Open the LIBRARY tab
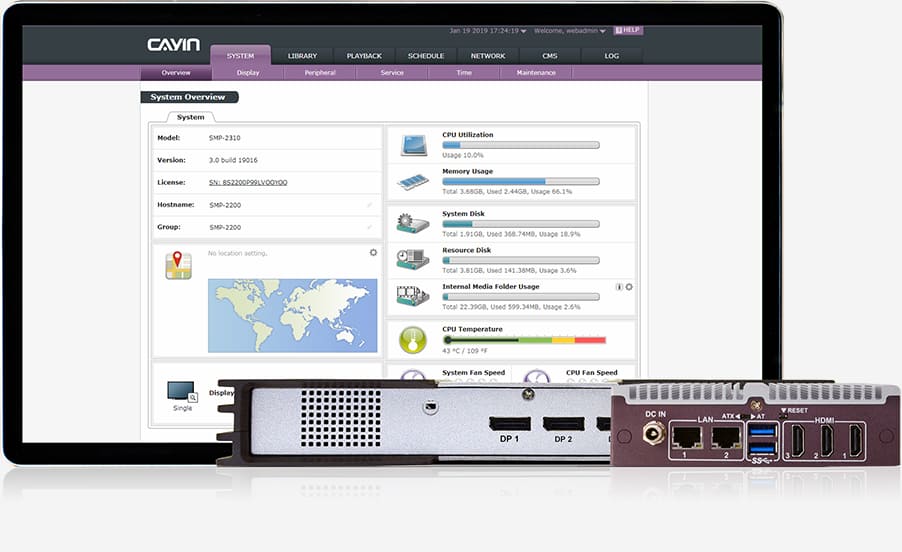902x552 pixels. 303,56
